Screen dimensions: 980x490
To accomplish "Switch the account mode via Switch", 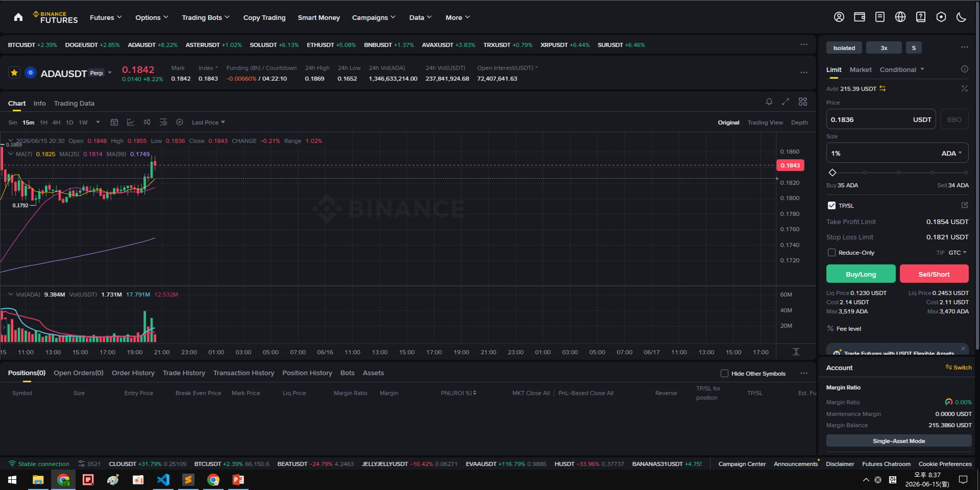I will coord(959,367).
